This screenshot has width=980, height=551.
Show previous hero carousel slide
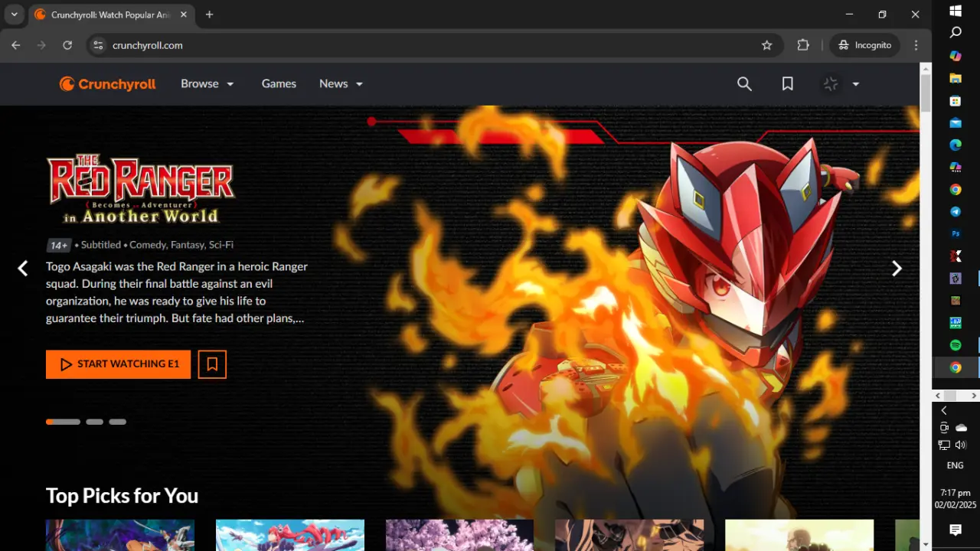coord(23,268)
